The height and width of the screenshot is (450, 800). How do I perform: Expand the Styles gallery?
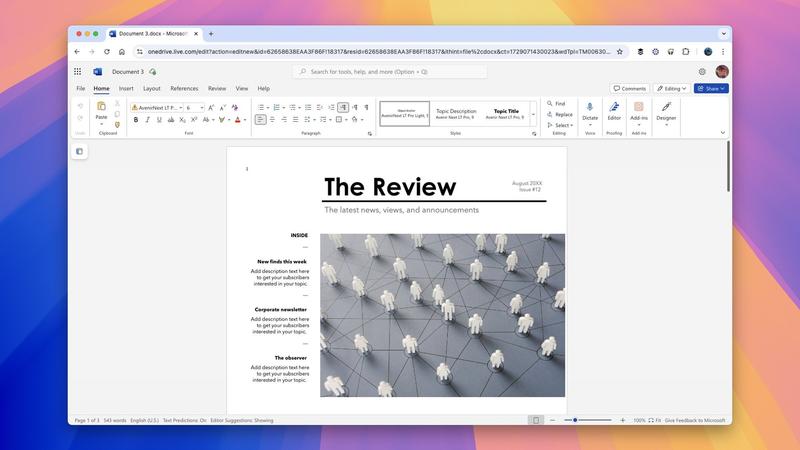click(533, 113)
